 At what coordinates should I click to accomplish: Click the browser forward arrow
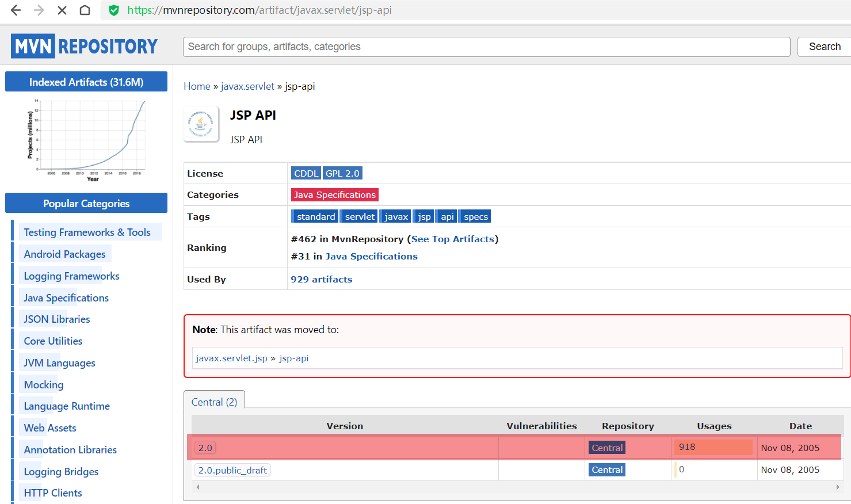39,10
